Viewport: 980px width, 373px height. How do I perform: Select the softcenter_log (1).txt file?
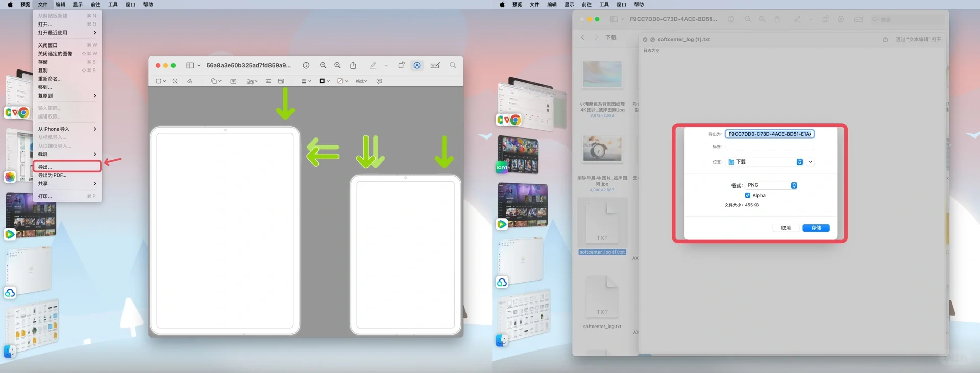[x=602, y=226]
